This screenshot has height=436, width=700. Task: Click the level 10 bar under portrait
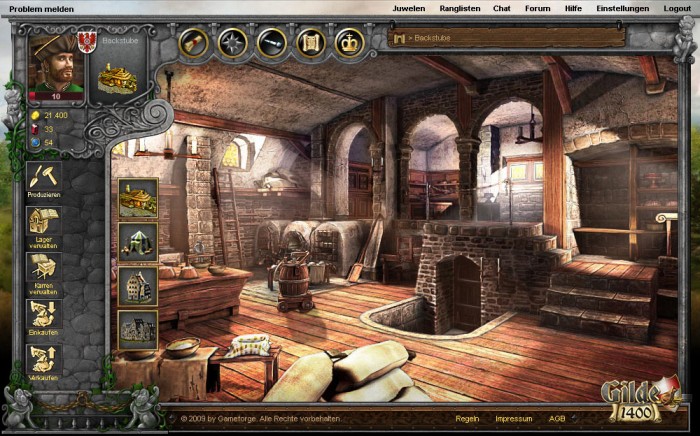[56, 96]
